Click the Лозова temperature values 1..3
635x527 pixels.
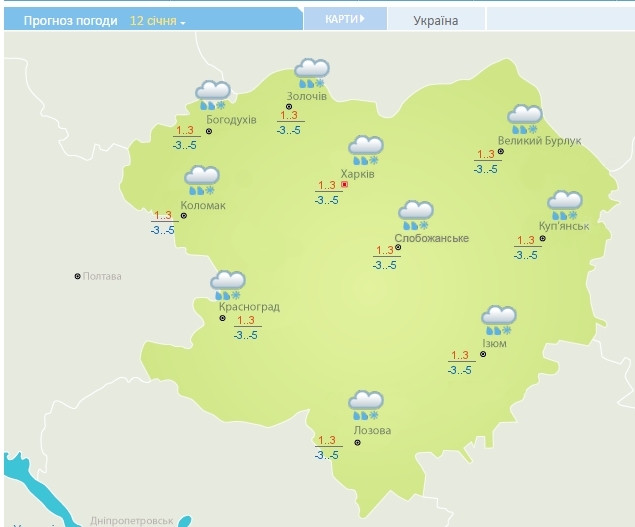pyautogui.click(x=327, y=440)
